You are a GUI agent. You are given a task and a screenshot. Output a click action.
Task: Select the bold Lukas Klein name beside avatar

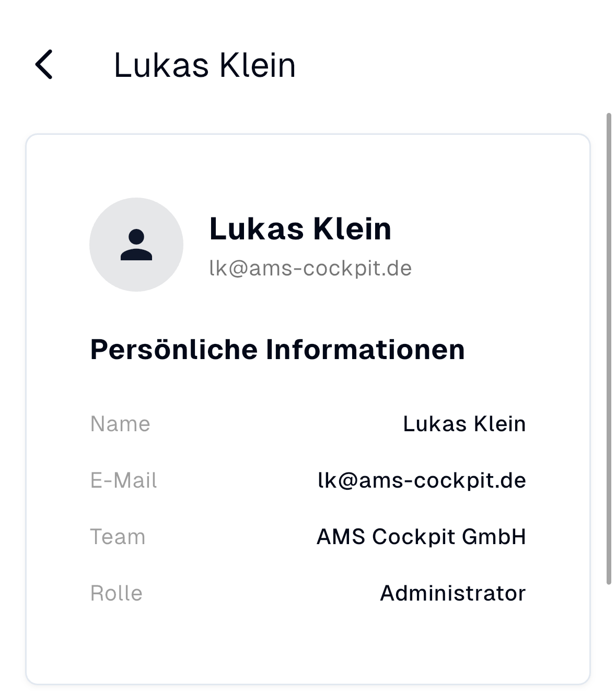point(300,229)
